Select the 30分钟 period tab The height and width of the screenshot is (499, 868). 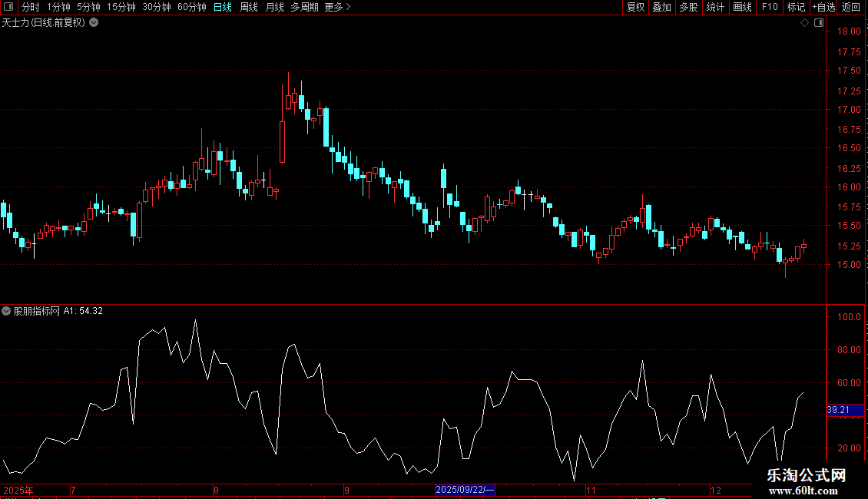coord(157,7)
